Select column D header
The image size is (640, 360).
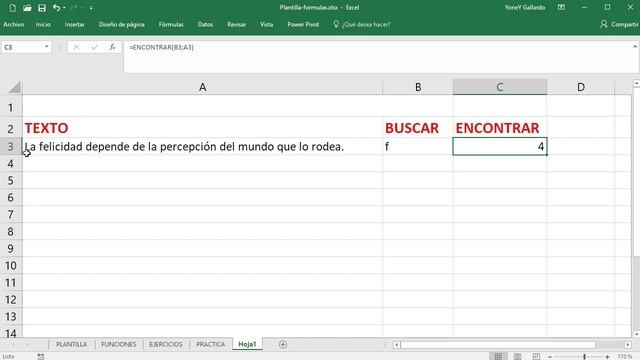click(x=580, y=87)
